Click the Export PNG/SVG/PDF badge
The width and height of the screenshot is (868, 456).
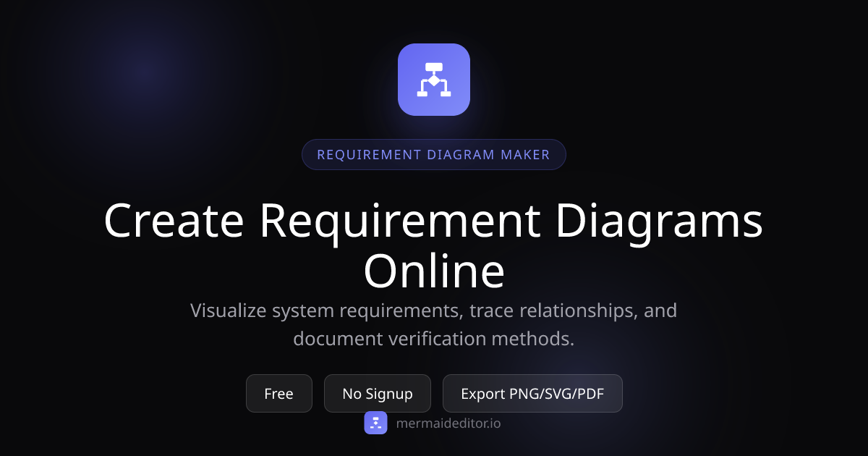(532, 394)
